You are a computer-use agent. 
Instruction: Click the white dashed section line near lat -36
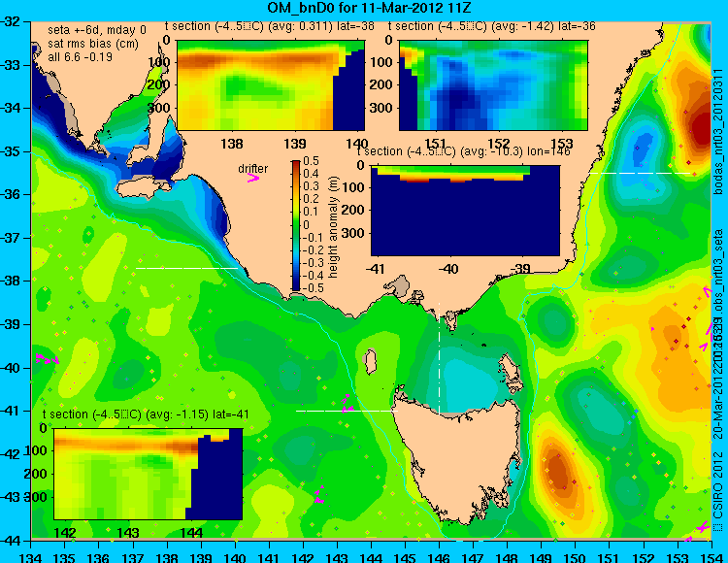coord(641,173)
